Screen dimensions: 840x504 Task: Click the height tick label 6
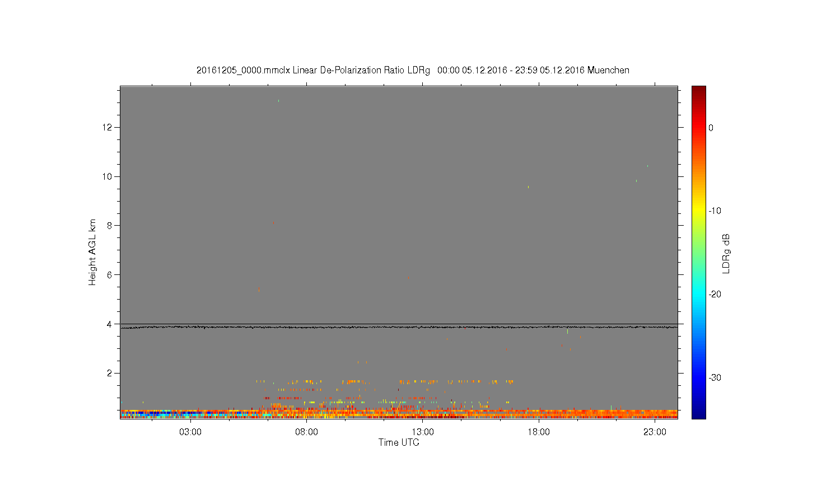(110, 274)
